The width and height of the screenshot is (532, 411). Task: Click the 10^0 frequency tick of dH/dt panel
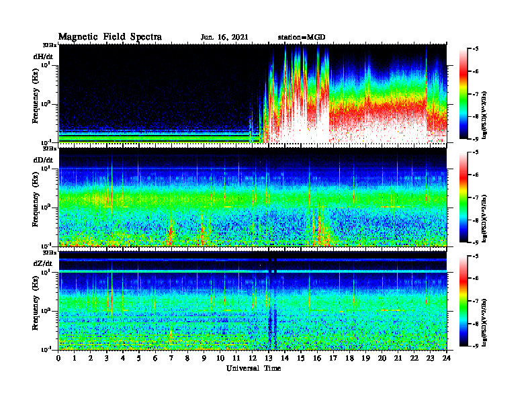(x=46, y=104)
